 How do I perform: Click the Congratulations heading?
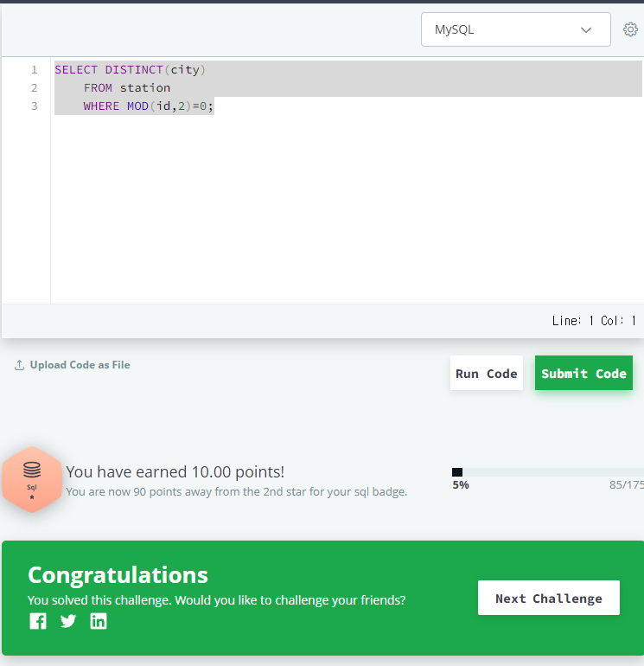tap(118, 575)
